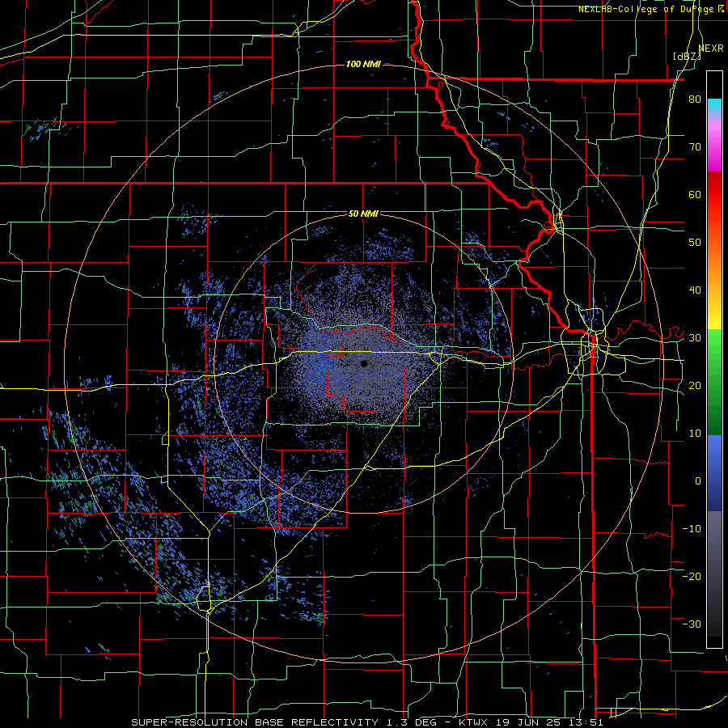The width and height of the screenshot is (728, 728).
Task: Click the Super-Resolution Base Reflectivity caption
Action: pos(366,722)
